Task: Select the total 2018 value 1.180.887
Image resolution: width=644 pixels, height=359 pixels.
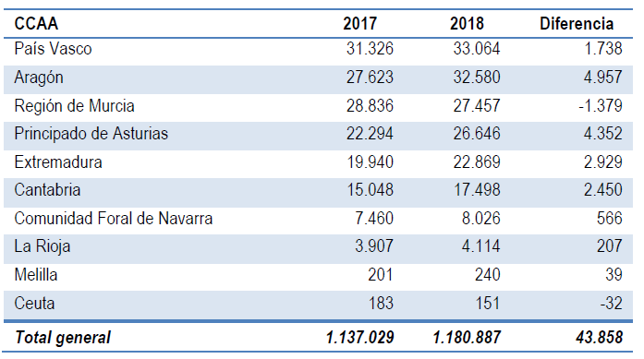Action: click(x=467, y=338)
